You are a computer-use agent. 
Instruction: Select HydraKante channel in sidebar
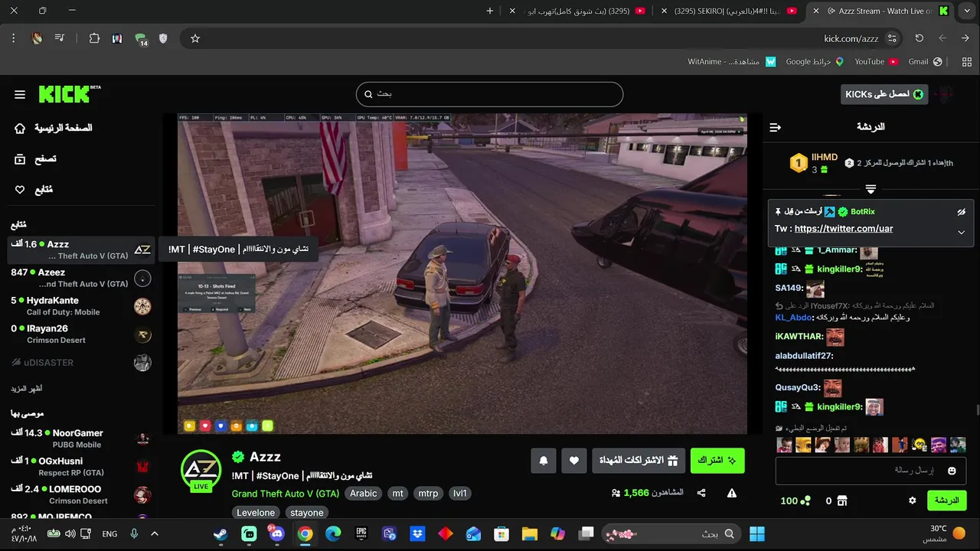[80, 306]
